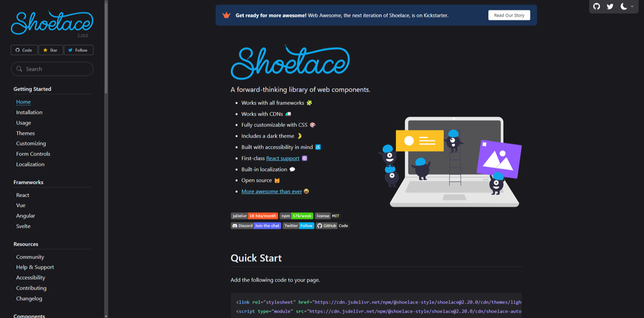Open the Installation page
This screenshot has height=318, width=644.
click(29, 112)
